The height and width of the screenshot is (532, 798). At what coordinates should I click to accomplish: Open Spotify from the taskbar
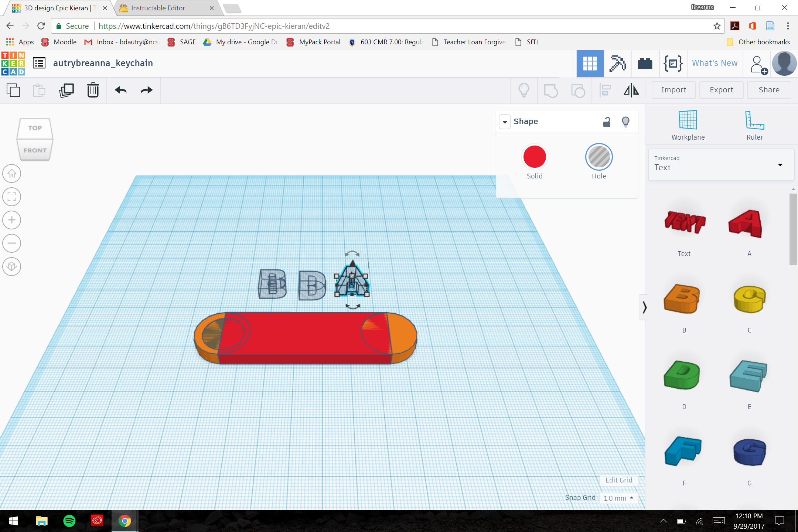click(69, 521)
